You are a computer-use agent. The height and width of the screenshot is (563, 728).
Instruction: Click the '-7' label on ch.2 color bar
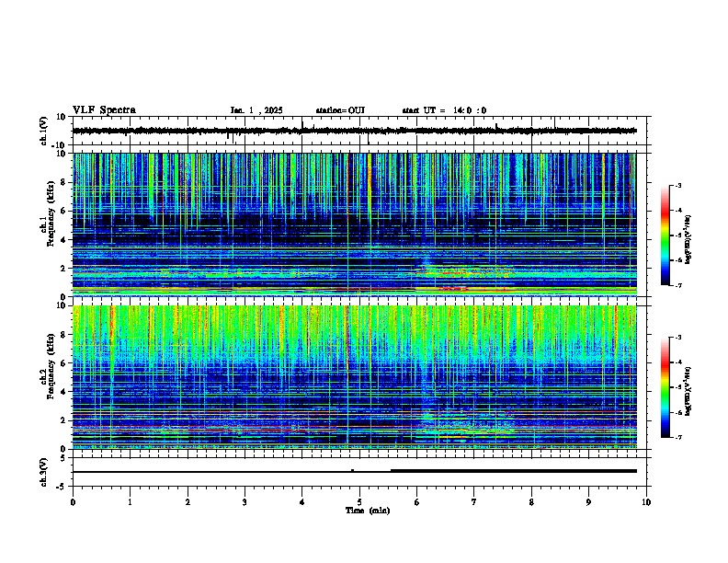click(677, 437)
